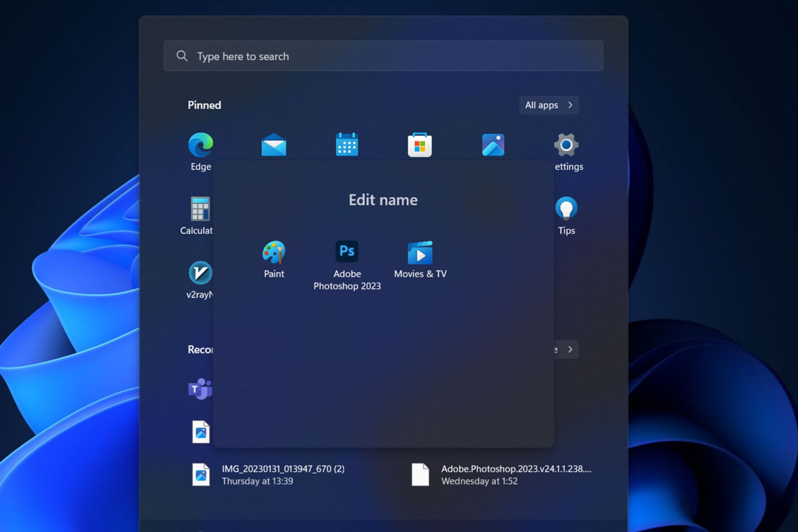Launch Adobe Photoshop 2023 from folder
Screen dimensions: 798x532
[347, 251]
